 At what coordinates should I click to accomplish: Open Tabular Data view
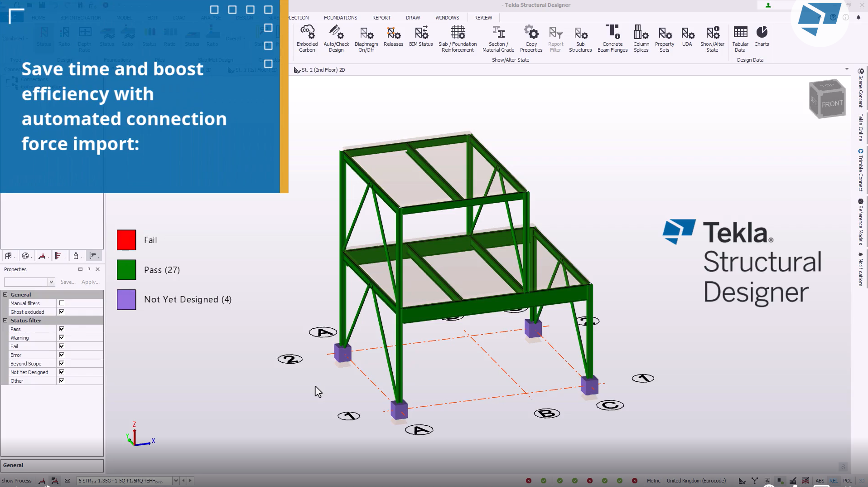pos(740,39)
